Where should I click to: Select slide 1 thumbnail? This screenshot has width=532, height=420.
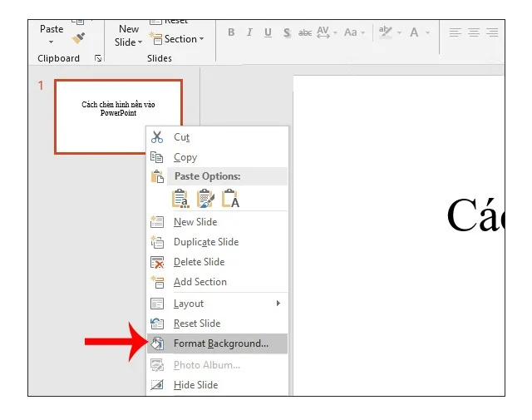pos(118,116)
